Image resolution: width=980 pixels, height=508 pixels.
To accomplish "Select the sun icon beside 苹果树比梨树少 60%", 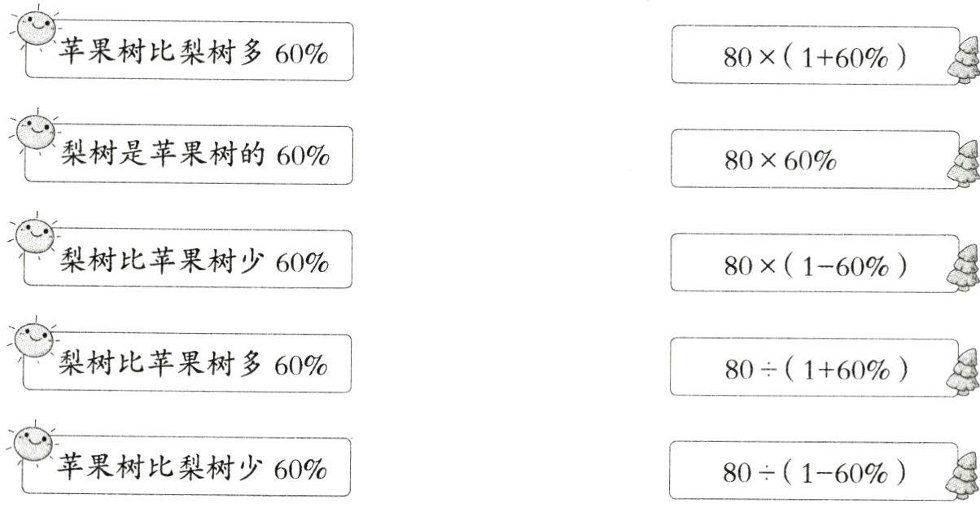I will coord(34,444).
